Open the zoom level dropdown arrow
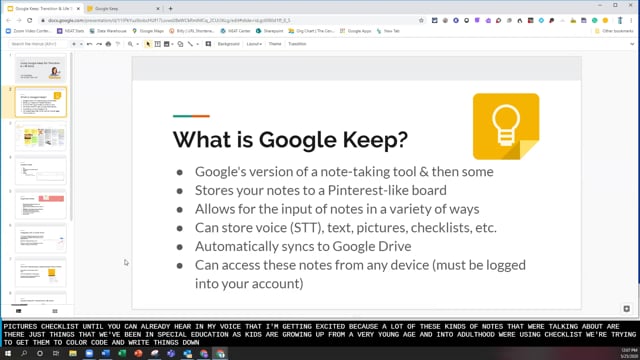Viewport: 640px width, 360px height. (x=138, y=44)
